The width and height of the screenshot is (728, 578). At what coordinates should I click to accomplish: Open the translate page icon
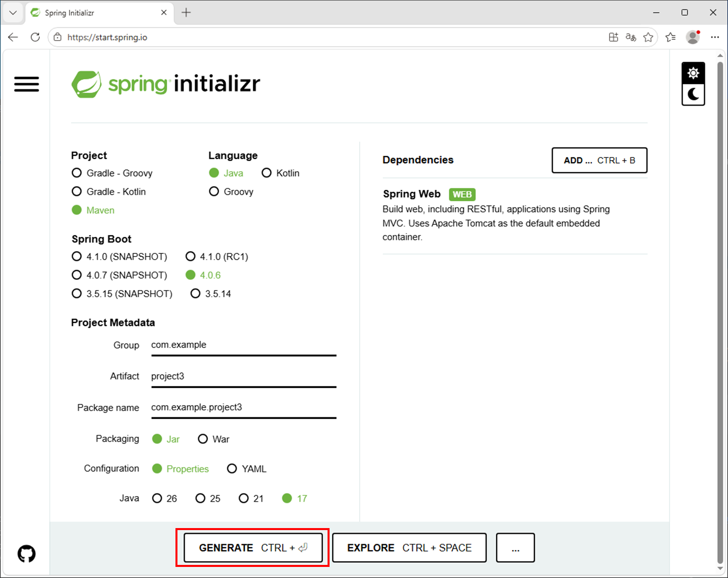click(x=631, y=37)
